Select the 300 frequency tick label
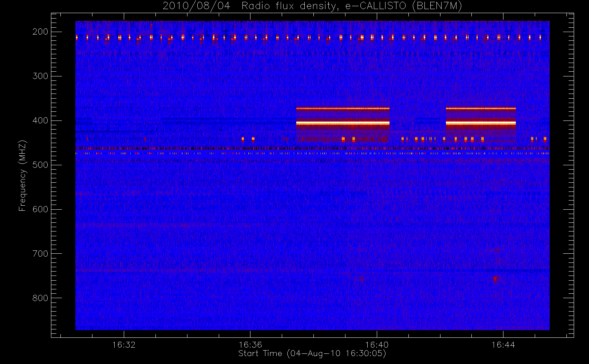Image resolution: width=589 pixels, height=364 pixels. click(x=40, y=76)
